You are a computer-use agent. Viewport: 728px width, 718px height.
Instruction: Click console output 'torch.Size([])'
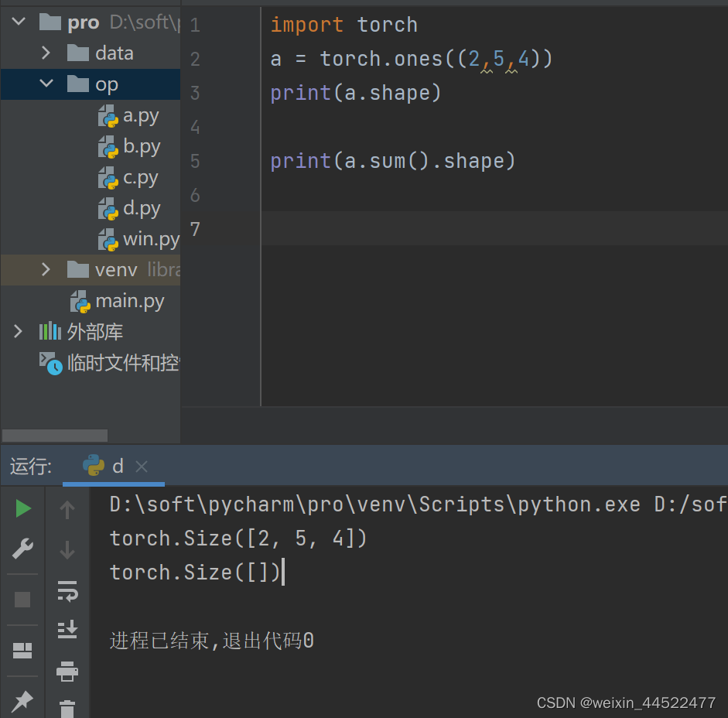point(195,573)
